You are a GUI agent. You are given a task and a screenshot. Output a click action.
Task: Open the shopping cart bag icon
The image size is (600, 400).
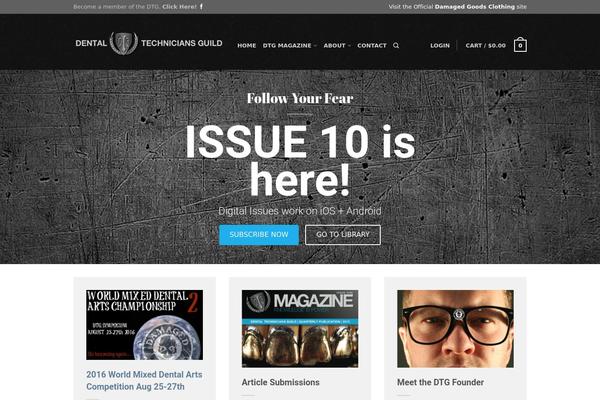[520, 45]
